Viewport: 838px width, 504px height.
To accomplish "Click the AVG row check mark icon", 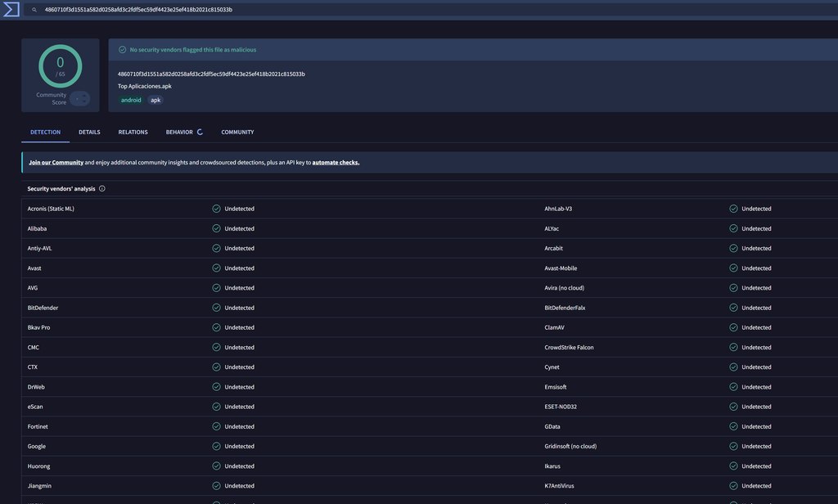I will pyautogui.click(x=216, y=288).
